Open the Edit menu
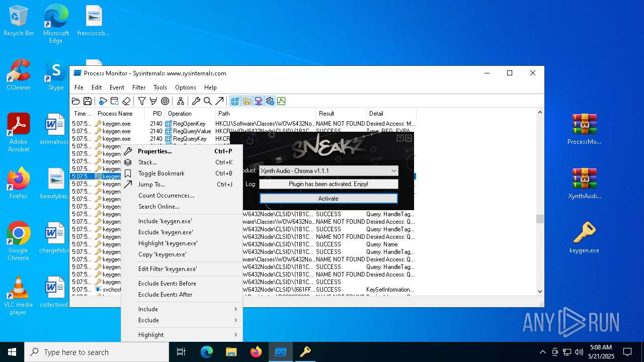 (x=97, y=87)
